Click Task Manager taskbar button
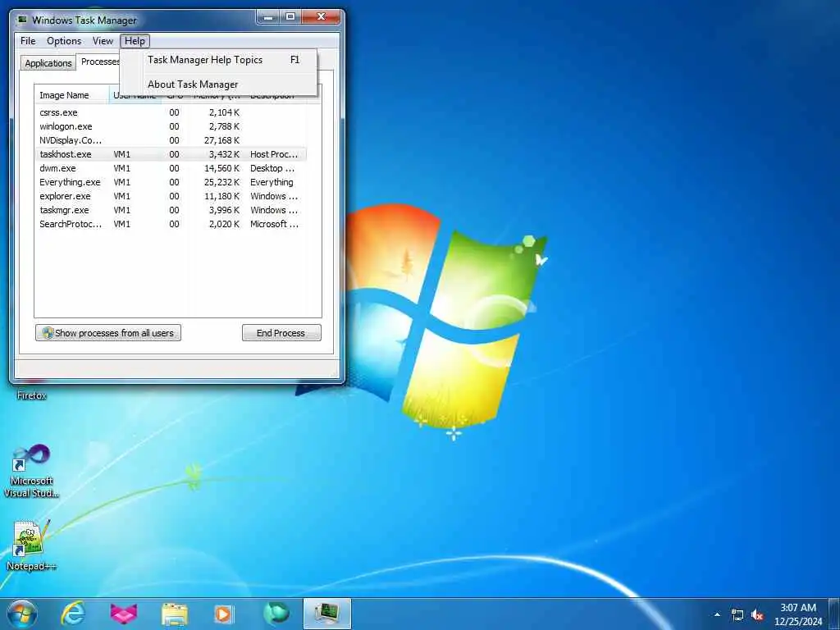This screenshot has height=630, width=840. click(x=326, y=614)
